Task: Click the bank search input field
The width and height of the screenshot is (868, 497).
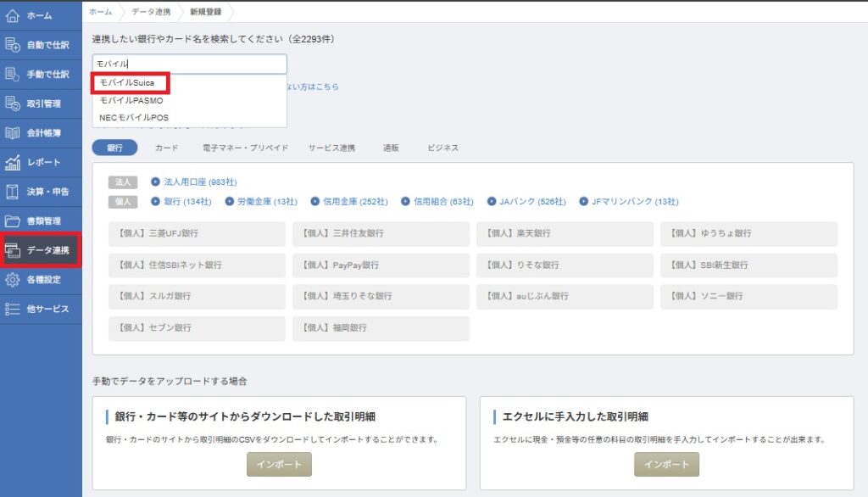Action: (x=189, y=64)
